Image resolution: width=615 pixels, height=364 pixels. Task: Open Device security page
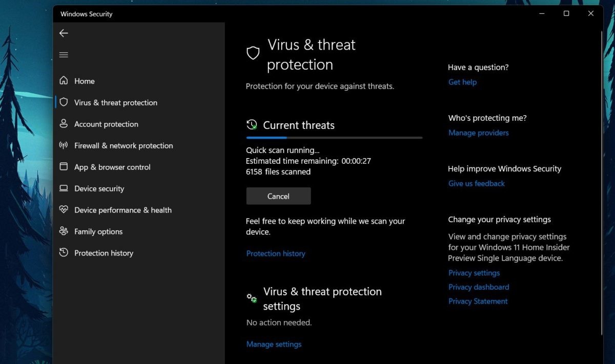pyautogui.click(x=139, y=188)
